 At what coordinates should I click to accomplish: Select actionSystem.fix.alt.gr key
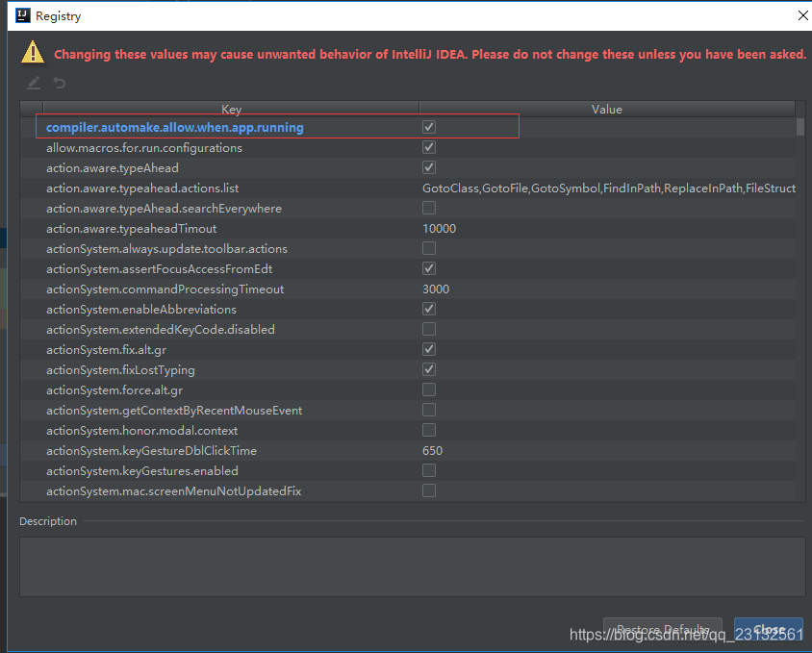click(x=106, y=349)
